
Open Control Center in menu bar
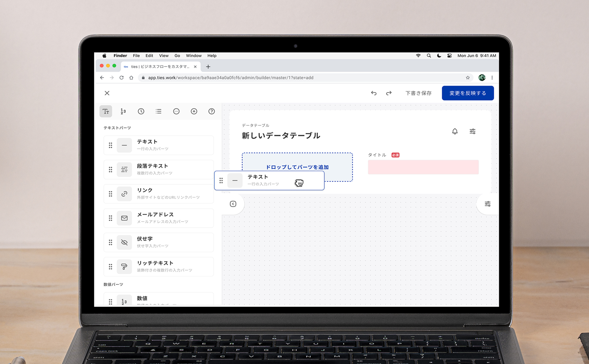click(449, 56)
